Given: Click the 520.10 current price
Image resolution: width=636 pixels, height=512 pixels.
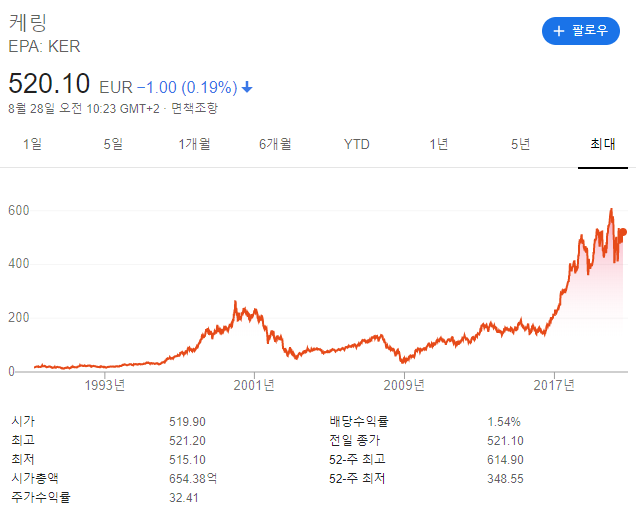Looking at the screenshot, I should [49, 83].
